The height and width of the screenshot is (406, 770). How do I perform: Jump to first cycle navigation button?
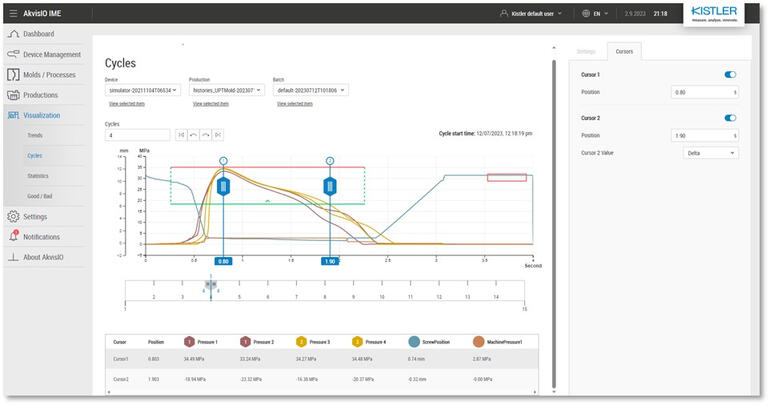click(181, 135)
